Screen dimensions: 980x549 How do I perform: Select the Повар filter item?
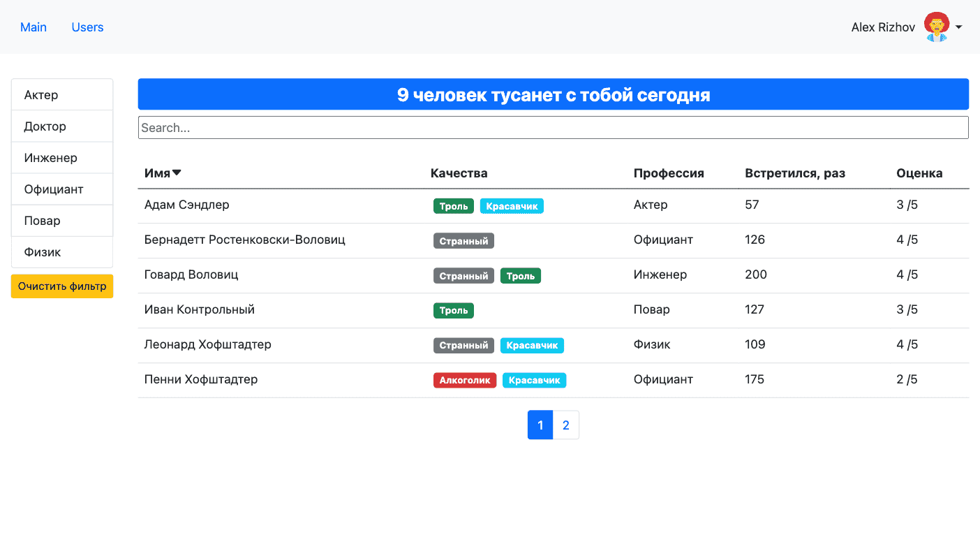pos(62,221)
